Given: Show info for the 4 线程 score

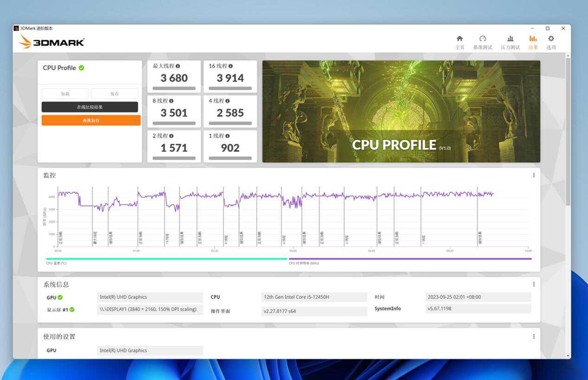Looking at the screenshot, I should (227, 101).
